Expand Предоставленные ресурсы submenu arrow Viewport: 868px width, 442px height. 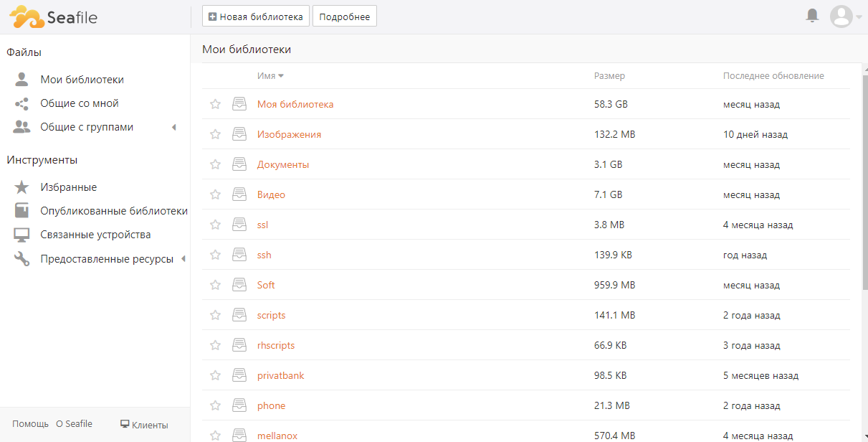(183, 259)
